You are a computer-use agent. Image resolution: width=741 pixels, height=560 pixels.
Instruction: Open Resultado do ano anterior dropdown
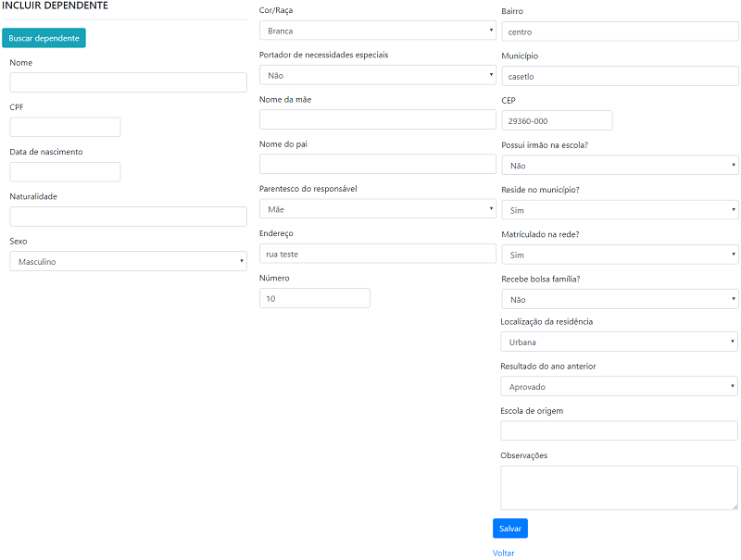(x=619, y=387)
